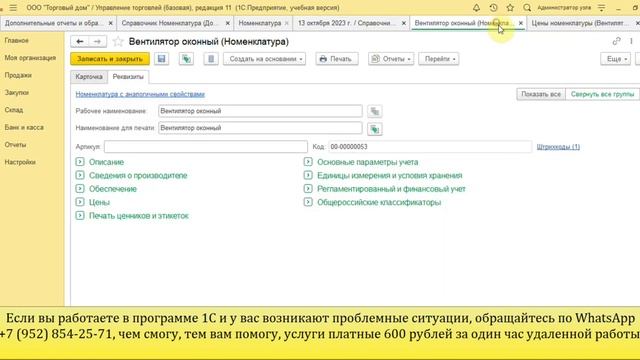
Task: Click Показать все button
Action: pyautogui.click(x=541, y=94)
